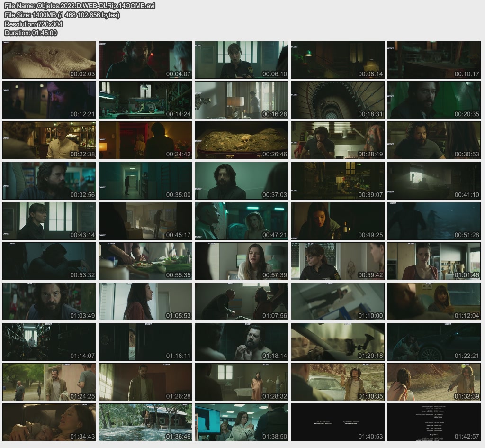Select the skull-in-suitcase frame at 00:26:46
The image size is (485, 448).
(241, 140)
